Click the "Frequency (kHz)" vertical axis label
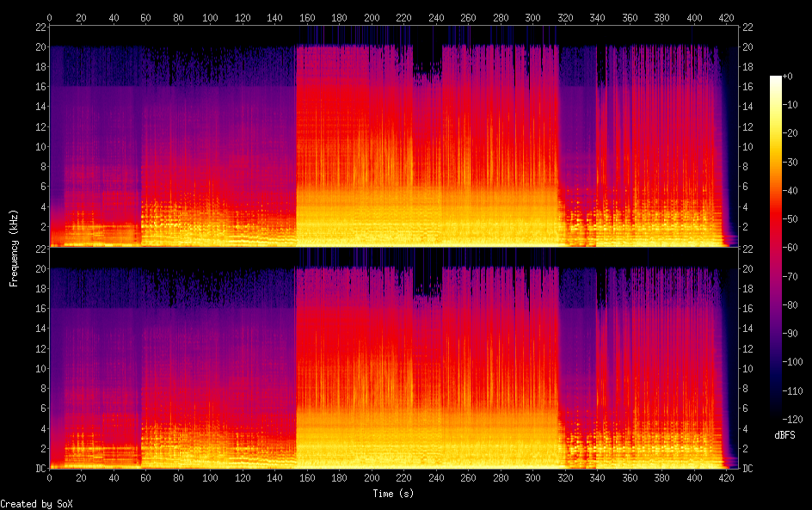 [x=15, y=248]
